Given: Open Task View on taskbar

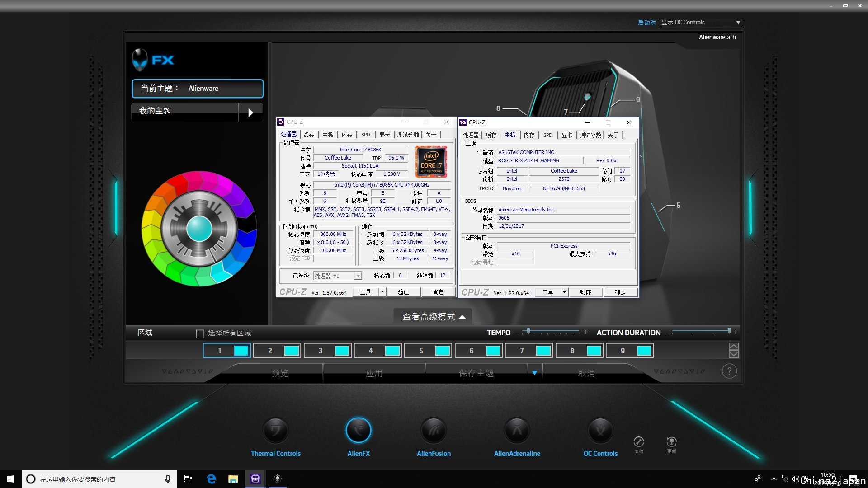Looking at the screenshot, I should coord(188,479).
